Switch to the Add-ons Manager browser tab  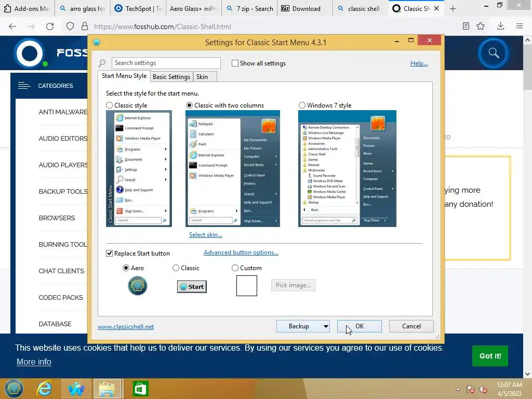click(x=27, y=8)
